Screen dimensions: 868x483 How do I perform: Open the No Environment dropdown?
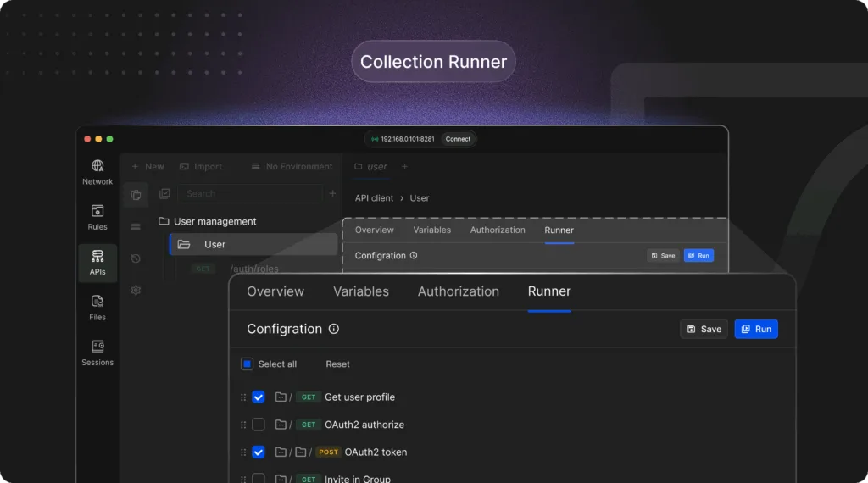coord(292,167)
